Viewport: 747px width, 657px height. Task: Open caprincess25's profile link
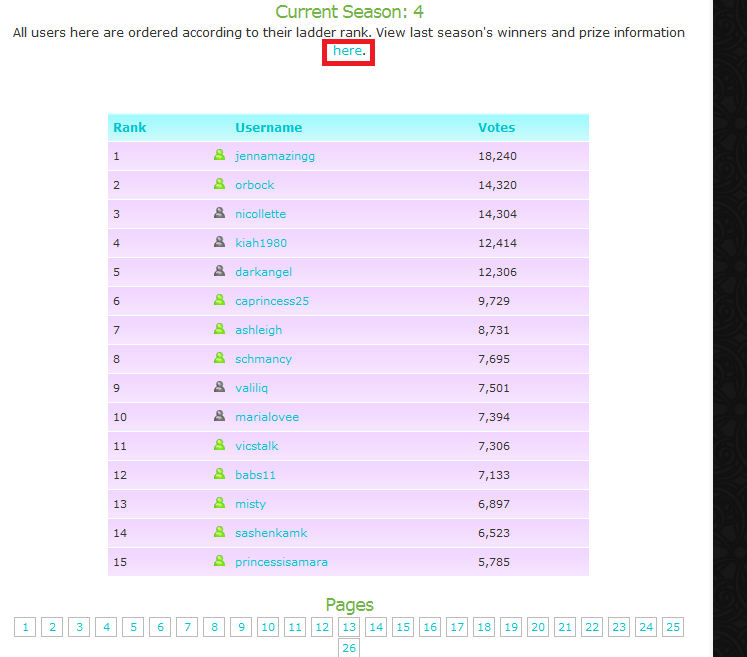pyautogui.click(x=272, y=302)
